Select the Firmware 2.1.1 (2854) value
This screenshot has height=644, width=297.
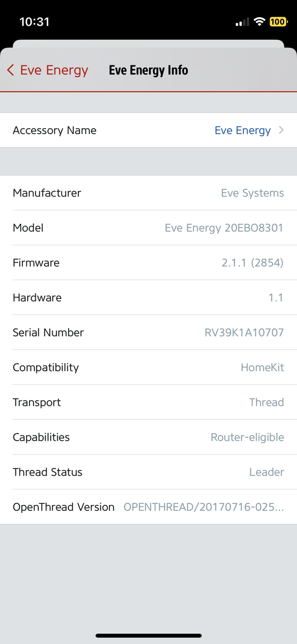click(253, 263)
